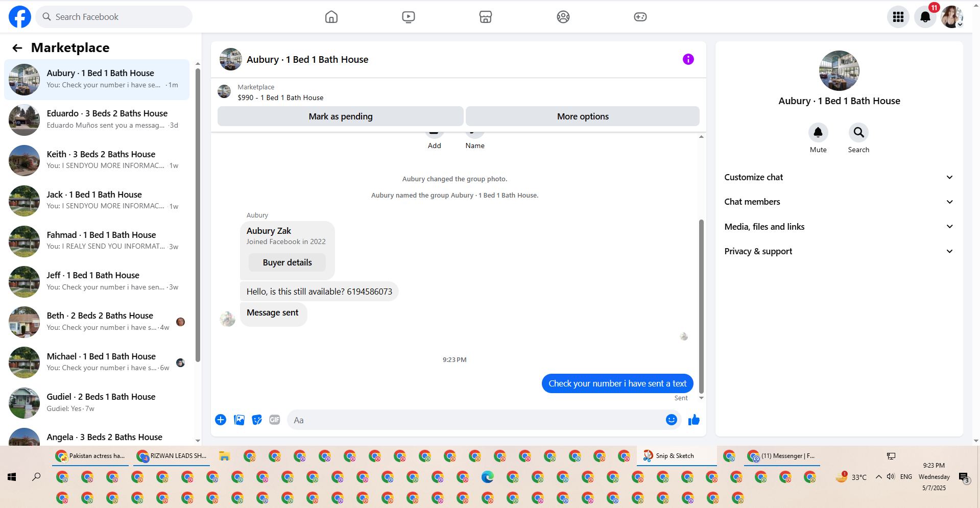
Task: Open the account profile picture menu
Action: point(952,17)
